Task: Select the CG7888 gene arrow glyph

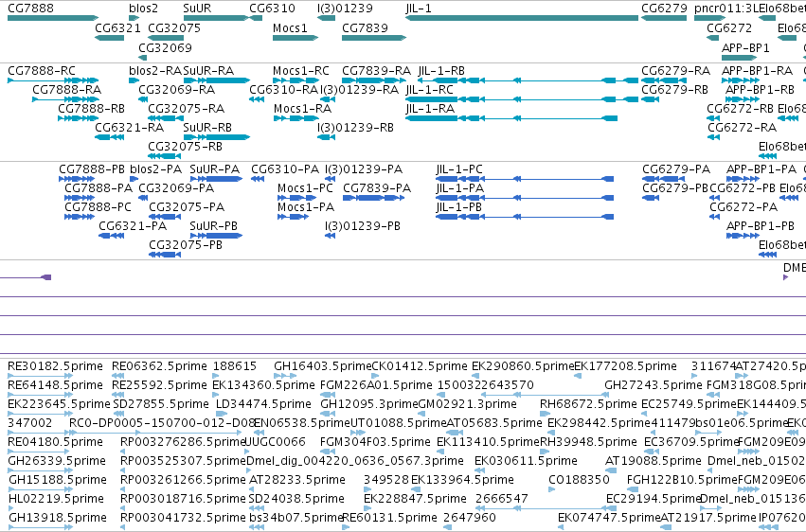Action: [53, 18]
